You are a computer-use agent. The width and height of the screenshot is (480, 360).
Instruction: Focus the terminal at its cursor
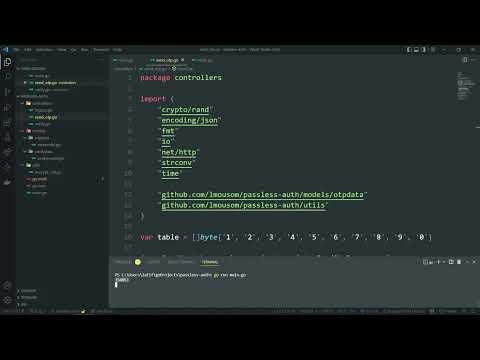(x=116, y=285)
